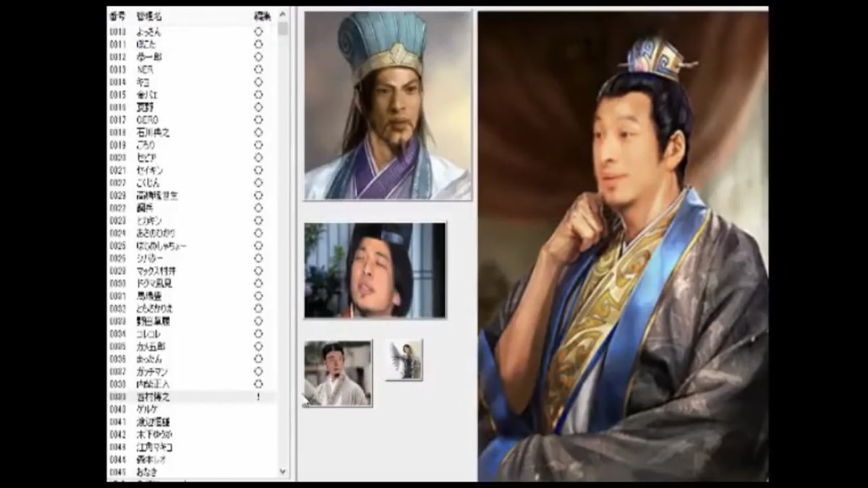Open the large portrait preview image
The width and height of the screenshot is (868, 488).
click(623, 246)
